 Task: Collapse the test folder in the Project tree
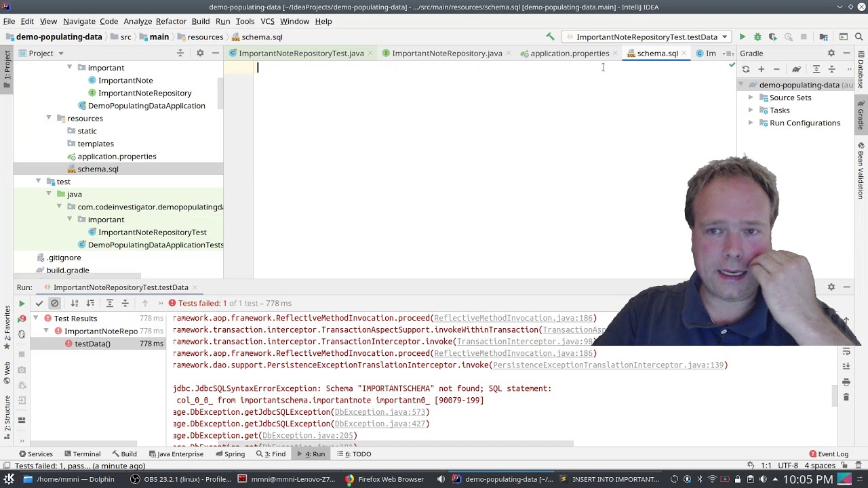point(39,182)
